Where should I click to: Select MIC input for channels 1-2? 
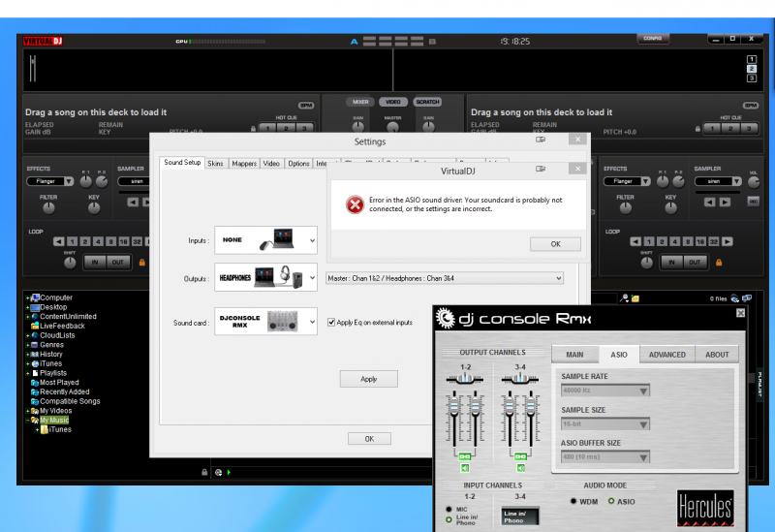pos(449,510)
